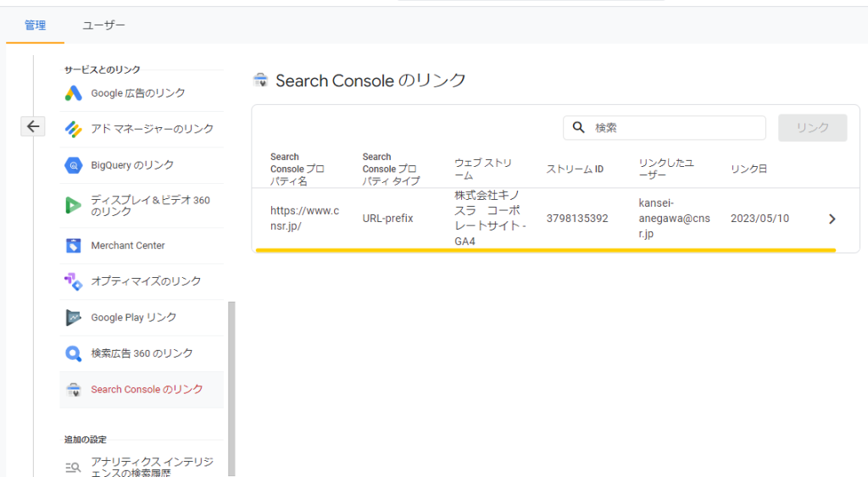Click the back arrow button
Screen dimensions: 868x477
pyautogui.click(x=33, y=127)
